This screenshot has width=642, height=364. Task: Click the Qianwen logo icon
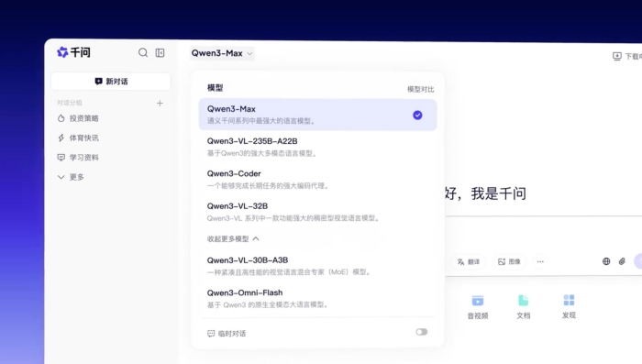click(62, 52)
